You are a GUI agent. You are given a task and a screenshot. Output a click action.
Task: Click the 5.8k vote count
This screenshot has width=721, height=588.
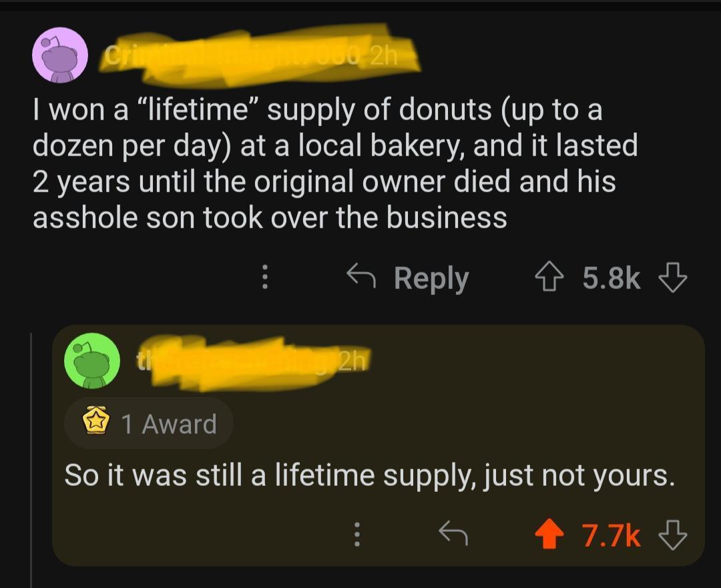point(610,278)
